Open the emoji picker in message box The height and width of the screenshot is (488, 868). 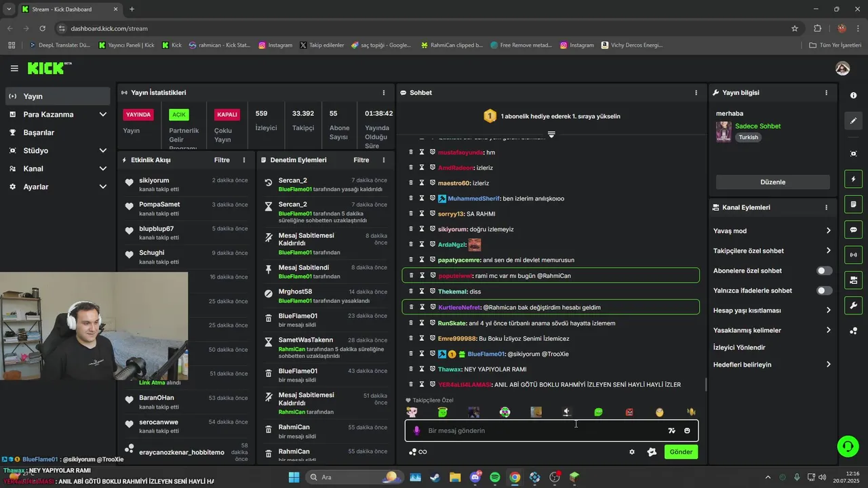[x=687, y=430]
